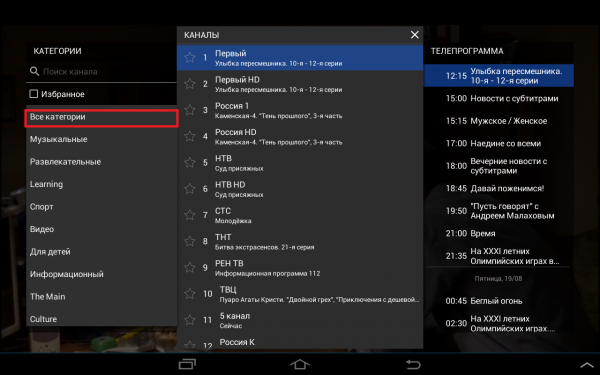
Task: Open the 18:00 Вечерние новости entry
Action: [499, 166]
